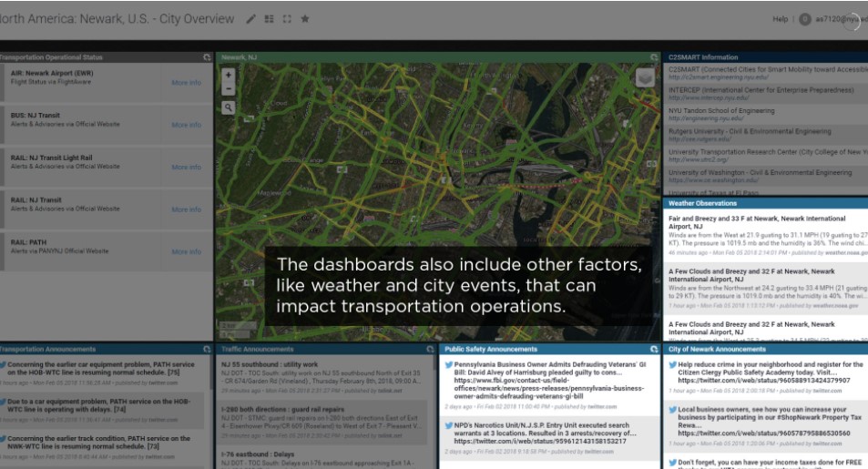Viewport: 868px width, 469px height.
Task: Open More Info for RAIL: PATH
Action: point(186,251)
